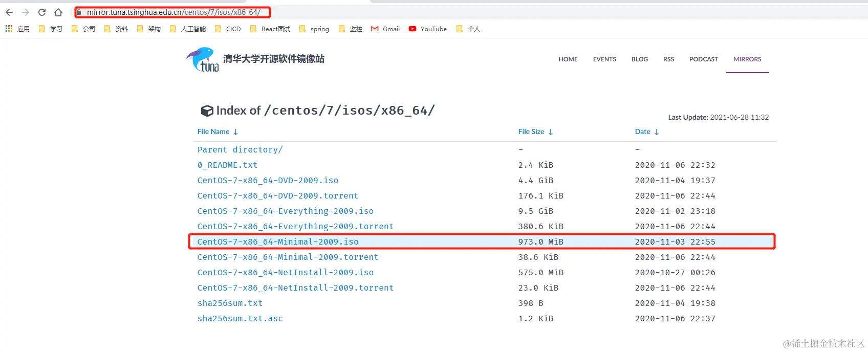Open the PODCAST nav item
Viewport: 868px width, 352px height.
pyautogui.click(x=704, y=59)
